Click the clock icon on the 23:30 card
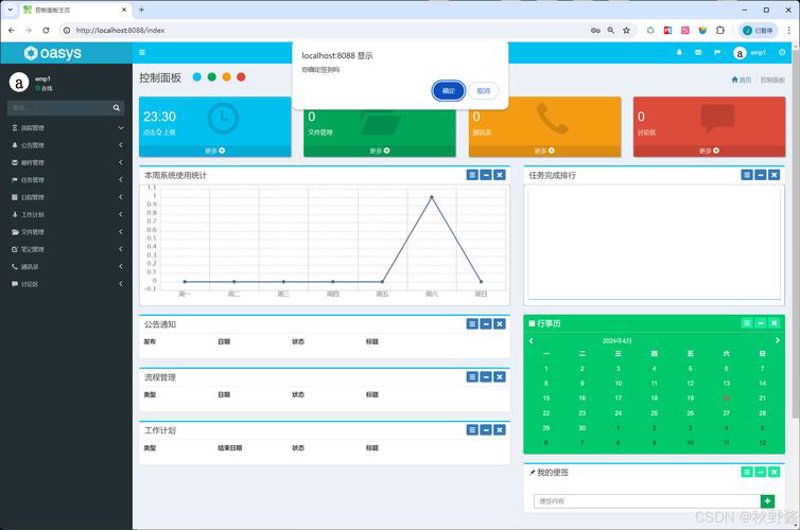 [x=223, y=118]
